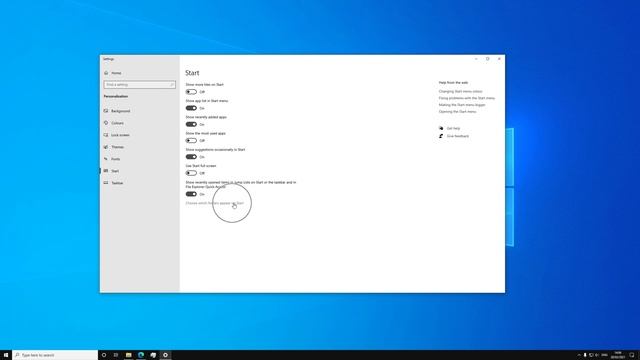Click the search magnifier in Find a setting
The width and height of the screenshot is (640, 360).
click(x=172, y=84)
